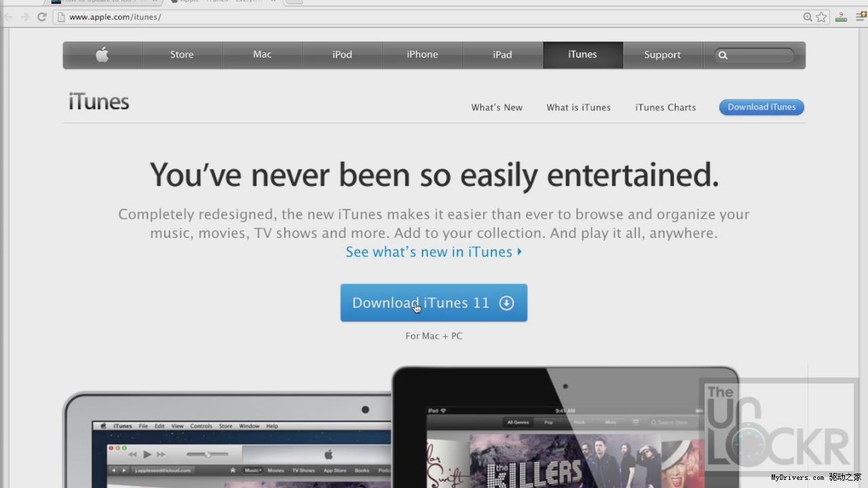Click the "For Mac + PC" text

(x=434, y=336)
